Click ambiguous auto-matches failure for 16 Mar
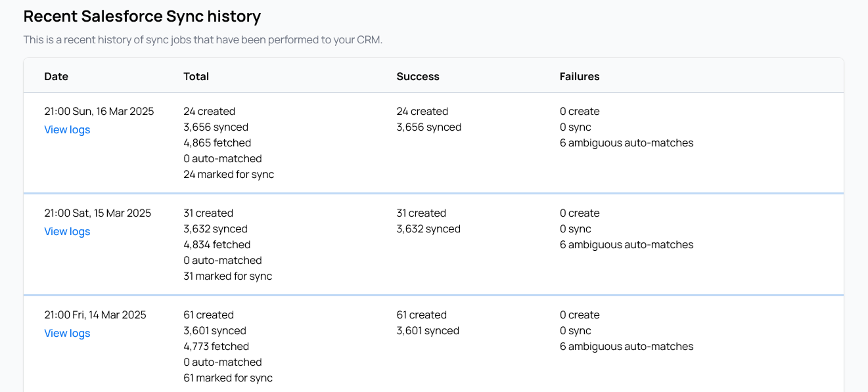868x392 pixels. [626, 143]
